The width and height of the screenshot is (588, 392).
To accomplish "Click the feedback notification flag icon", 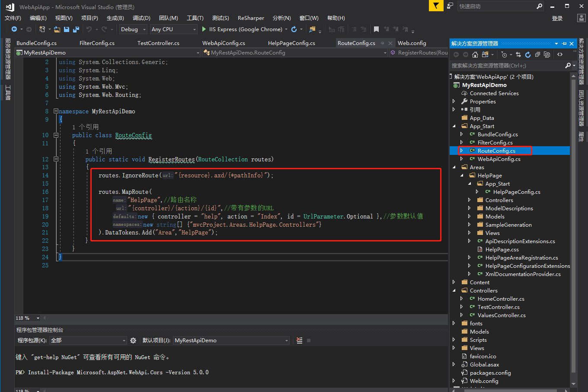I will tap(436, 6).
